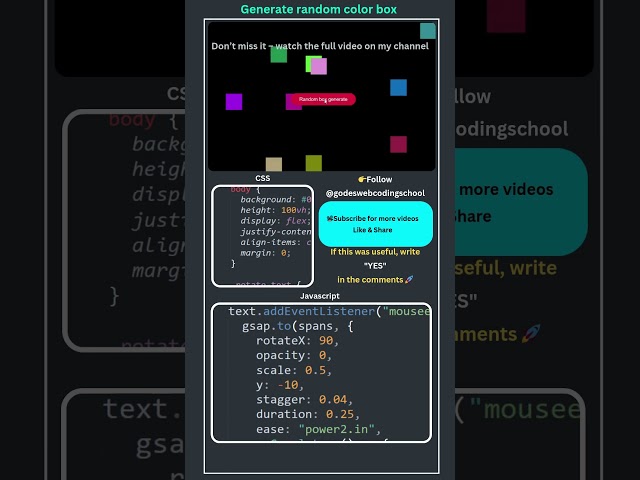Click the "margin: 0;" CSS line
The image size is (640, 480).
(x=265, y=253)
